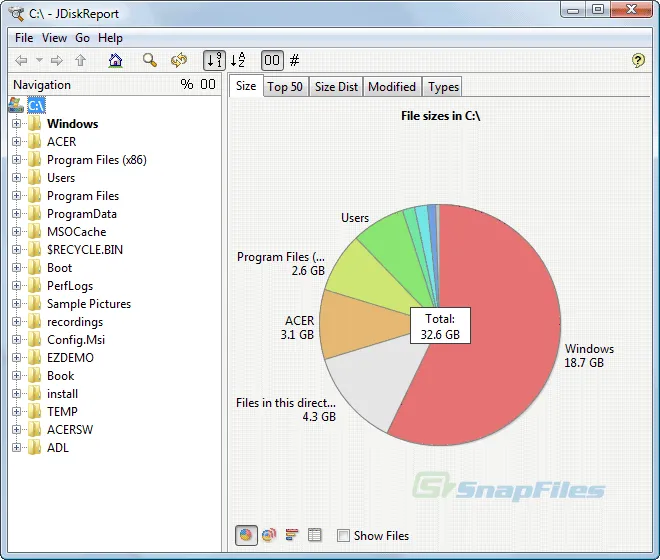
Task: Expand the Program Files (x86) node
Action: [16, 160]
